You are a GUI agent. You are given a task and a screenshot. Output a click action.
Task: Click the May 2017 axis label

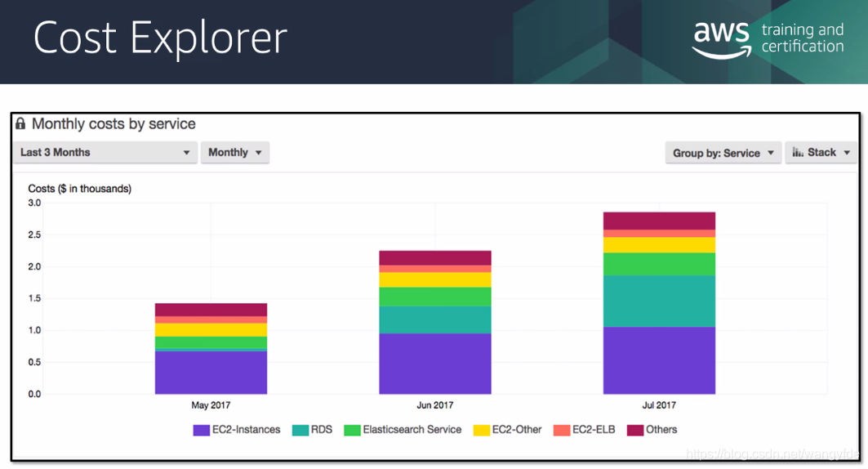point(211,405)
